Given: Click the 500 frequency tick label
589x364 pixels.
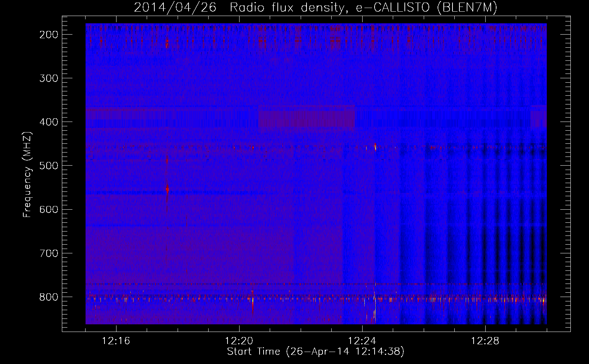Looking at the screenshot, I should pyautogui.click(x=49, y=166).
